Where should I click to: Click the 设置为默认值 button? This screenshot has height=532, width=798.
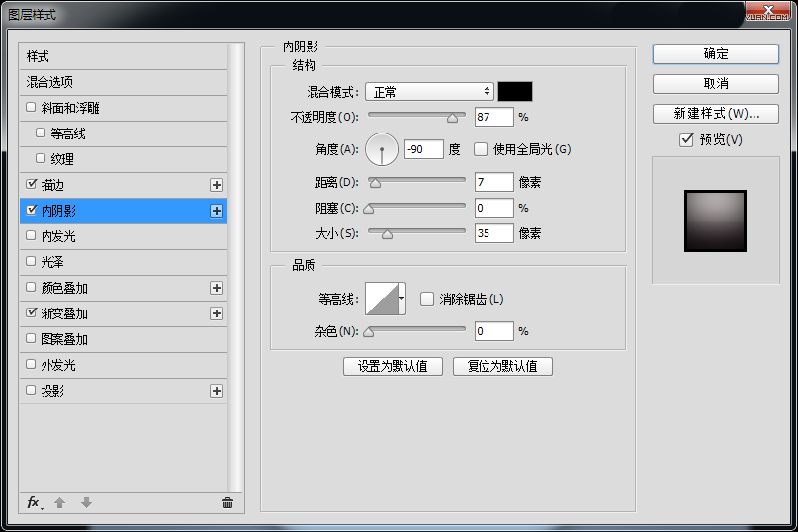[393, 366]
